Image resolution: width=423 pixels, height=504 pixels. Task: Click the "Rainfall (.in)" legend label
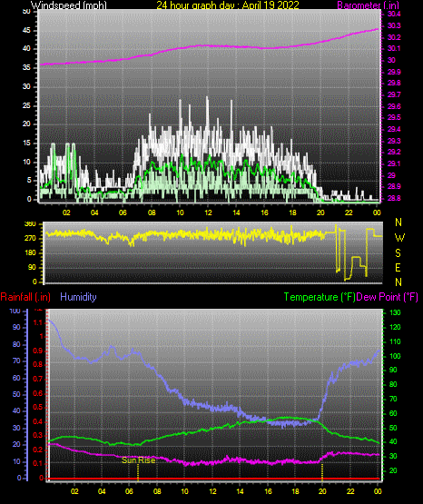point(25,297)
